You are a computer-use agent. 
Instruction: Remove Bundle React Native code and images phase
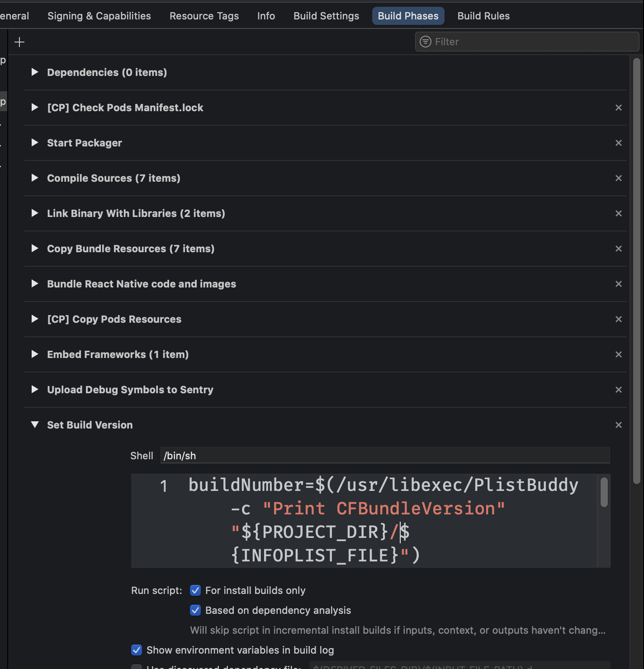tap(619, 284)
